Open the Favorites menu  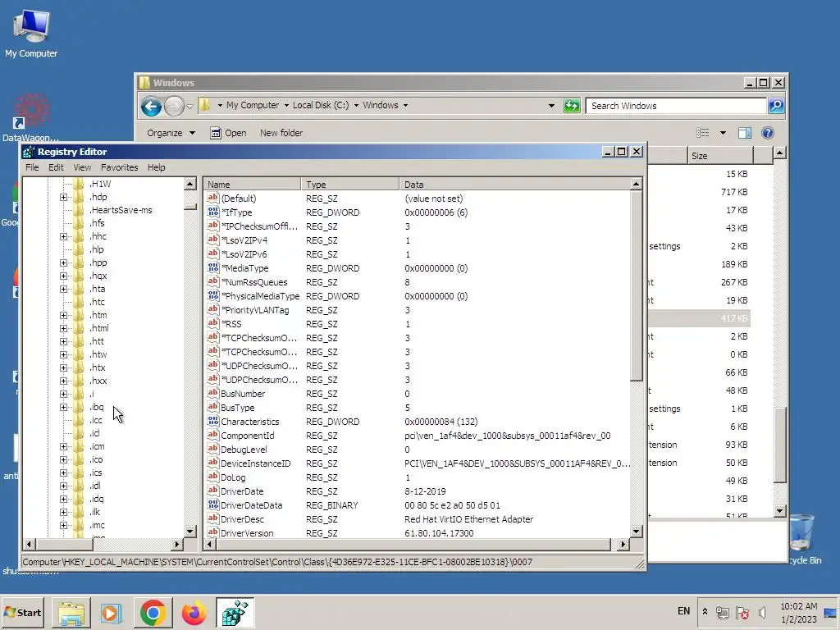[120, 167]
